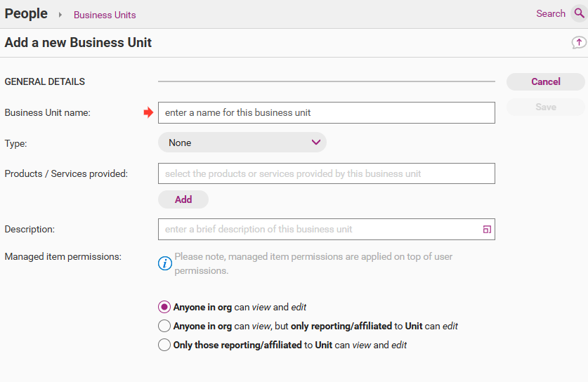Go to Business Units breadcrumb
The image size is (588, 382).
coord(105,15)
